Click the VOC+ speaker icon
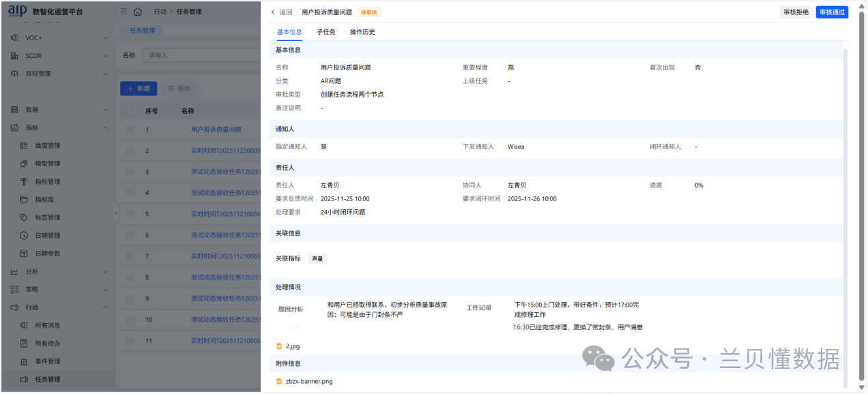Viewport: 868px width, 394px height. [14, 37]
